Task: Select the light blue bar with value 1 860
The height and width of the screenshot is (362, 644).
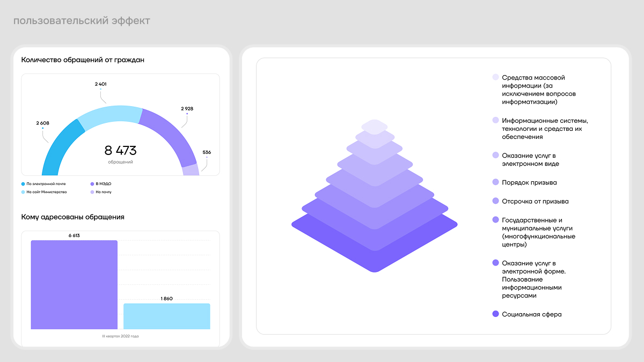Action: [167, 316]
